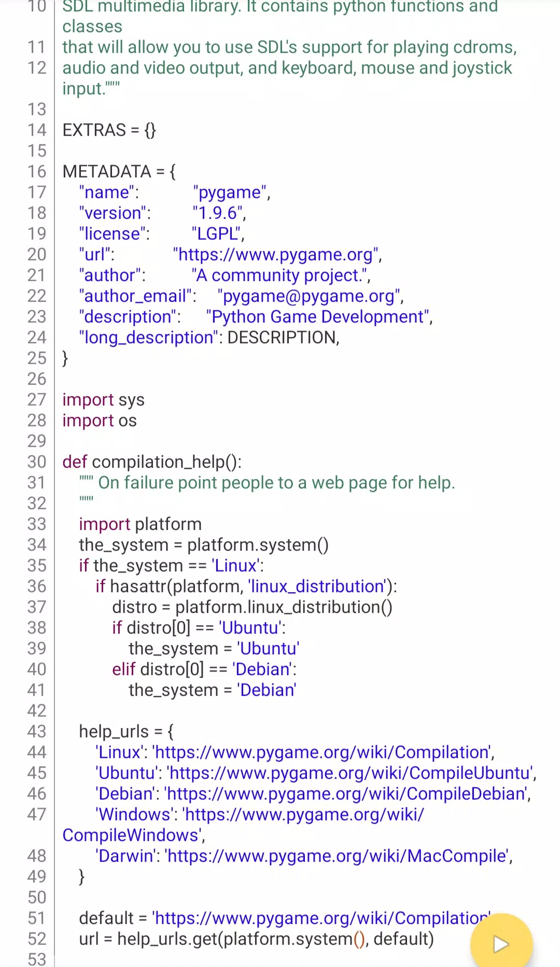Click "elif distro[0] == 'Debian':" line
The height and width of the screenshot is (967, 560).
tap(204, 669)
